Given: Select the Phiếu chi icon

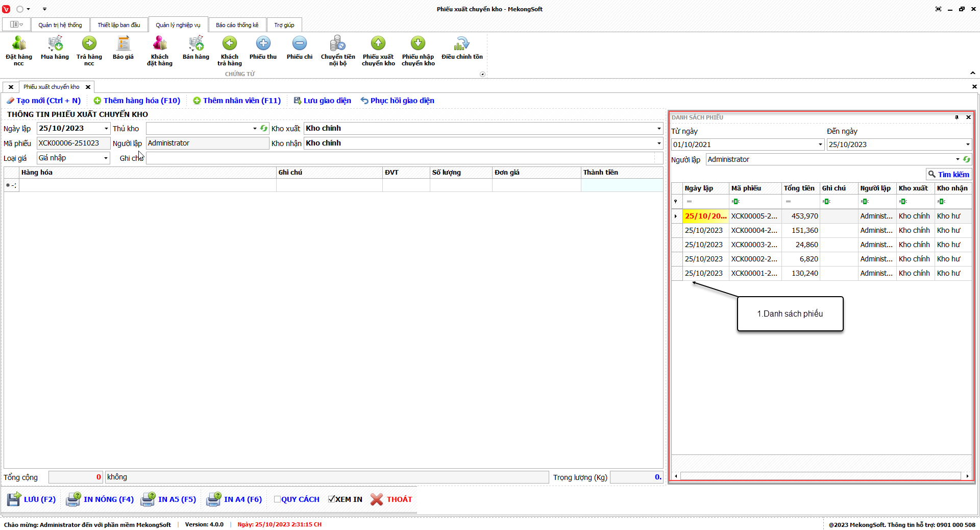Looking at the screenshot, I should tap(300, 44).
